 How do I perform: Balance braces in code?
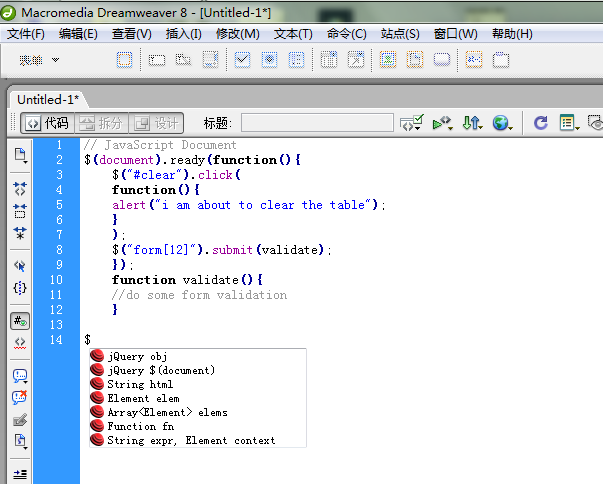pos(20,288)
